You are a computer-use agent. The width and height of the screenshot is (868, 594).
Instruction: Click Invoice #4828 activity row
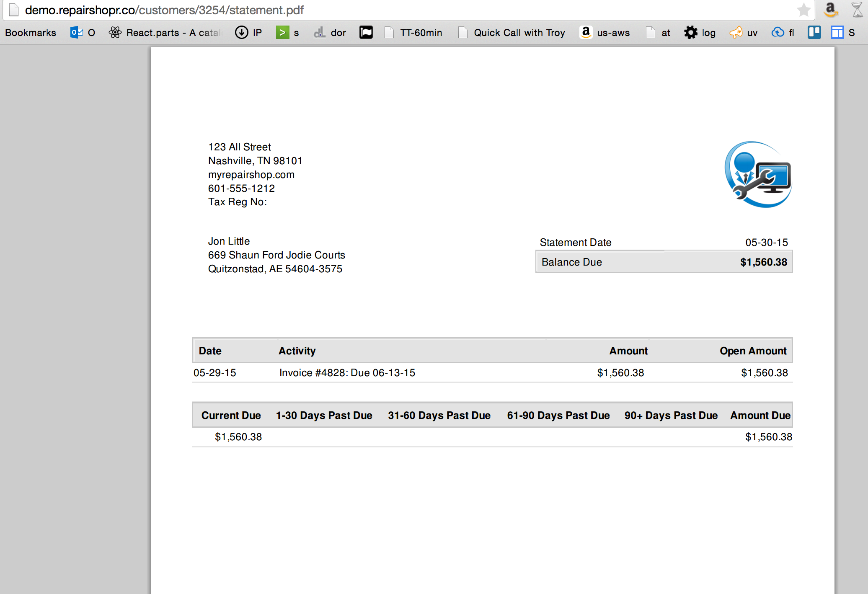[x=347, y=373]
